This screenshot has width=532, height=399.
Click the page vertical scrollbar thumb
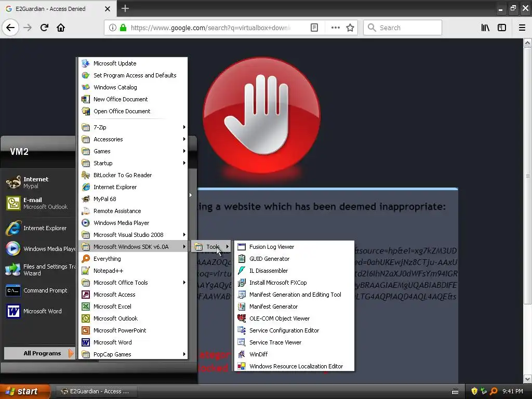(527, 176)
